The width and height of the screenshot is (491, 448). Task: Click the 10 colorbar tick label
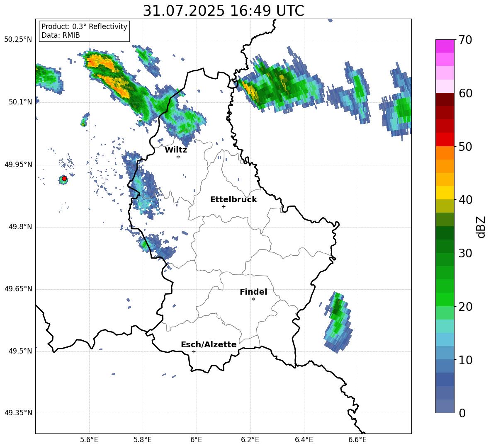pos(465,360)
